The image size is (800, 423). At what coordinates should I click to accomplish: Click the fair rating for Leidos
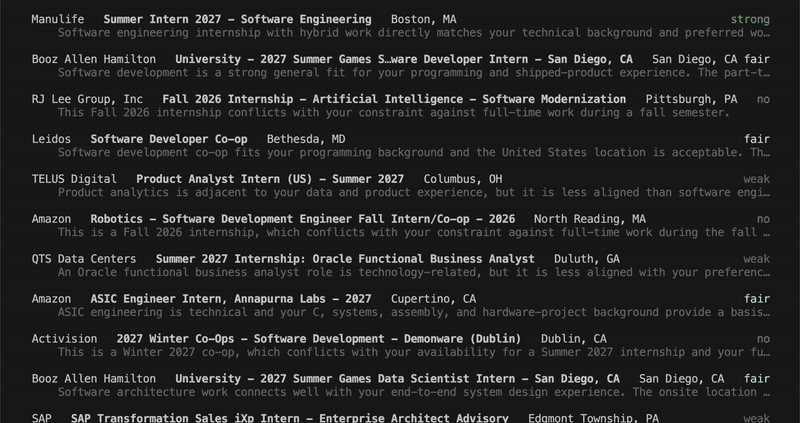coord(757,139)
